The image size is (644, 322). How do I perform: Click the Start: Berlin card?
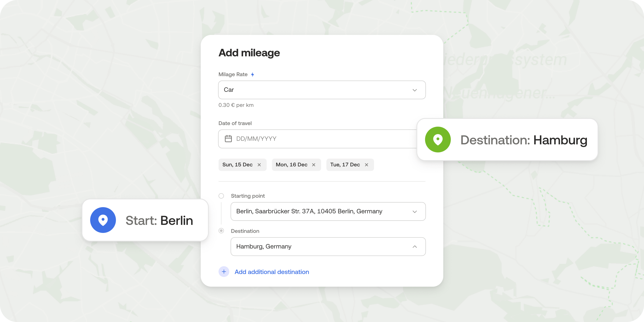click(x=159, y=220)
